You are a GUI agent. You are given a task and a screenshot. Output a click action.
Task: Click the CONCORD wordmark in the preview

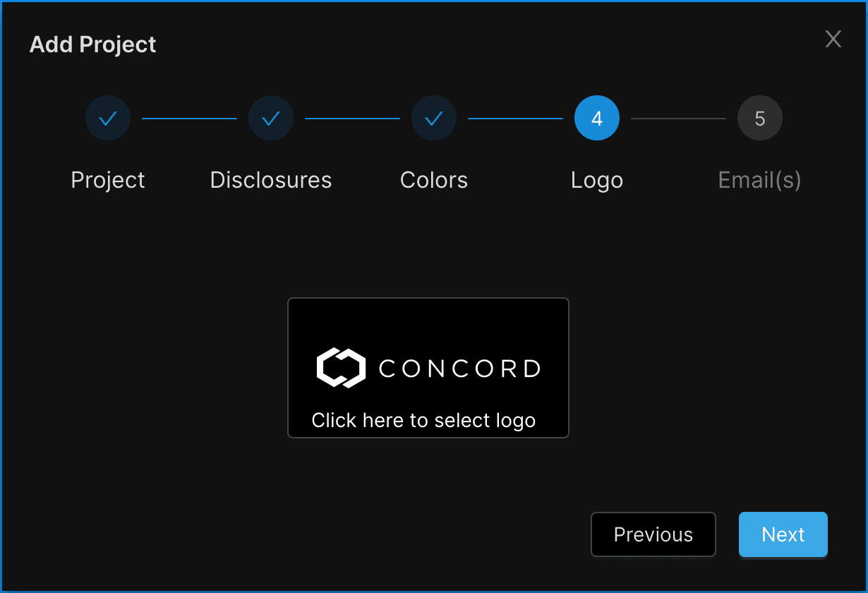tap(459, 369)
